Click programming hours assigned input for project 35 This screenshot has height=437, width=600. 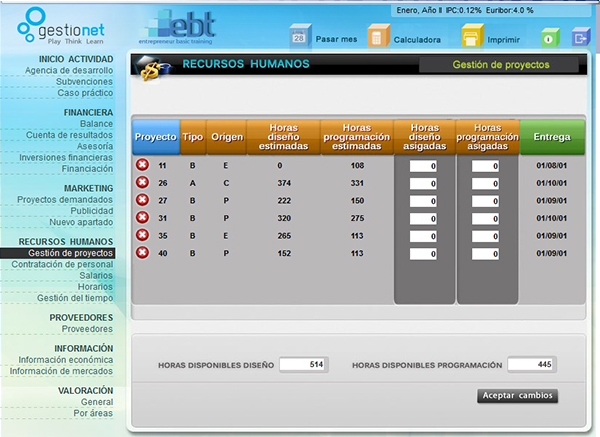tap(485, 236)
